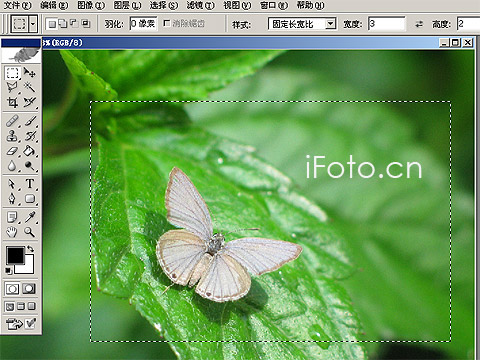Select the Type tool
Screen dimensions: 480x360
coord(29,183)
